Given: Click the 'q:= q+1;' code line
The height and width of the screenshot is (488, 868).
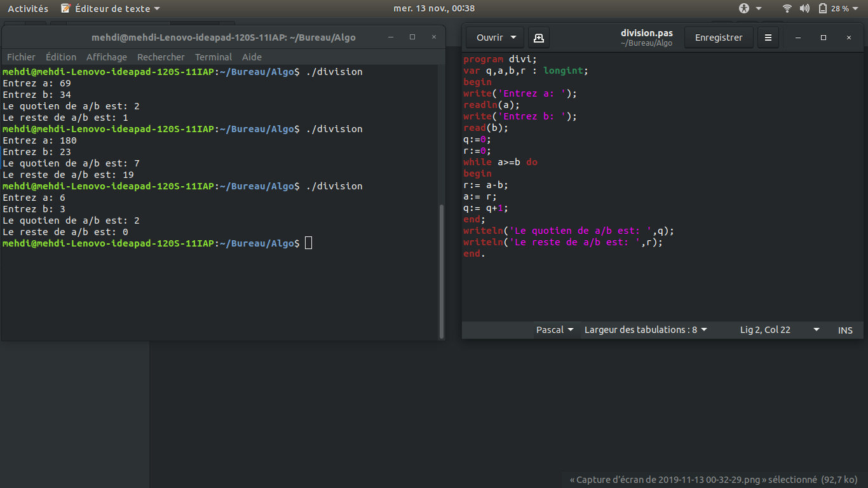Looking at the screenshot, I should tap(486, 208).
